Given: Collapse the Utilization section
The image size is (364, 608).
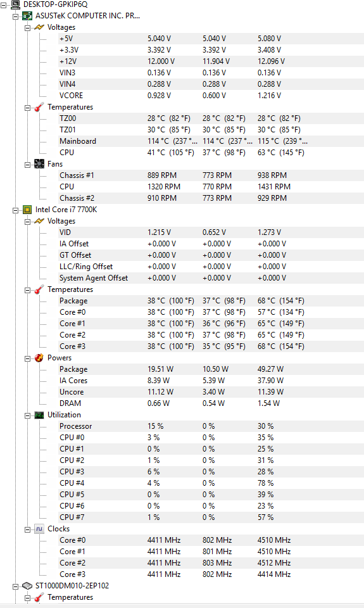Looking at the screenshot, I should coord(27,415).
